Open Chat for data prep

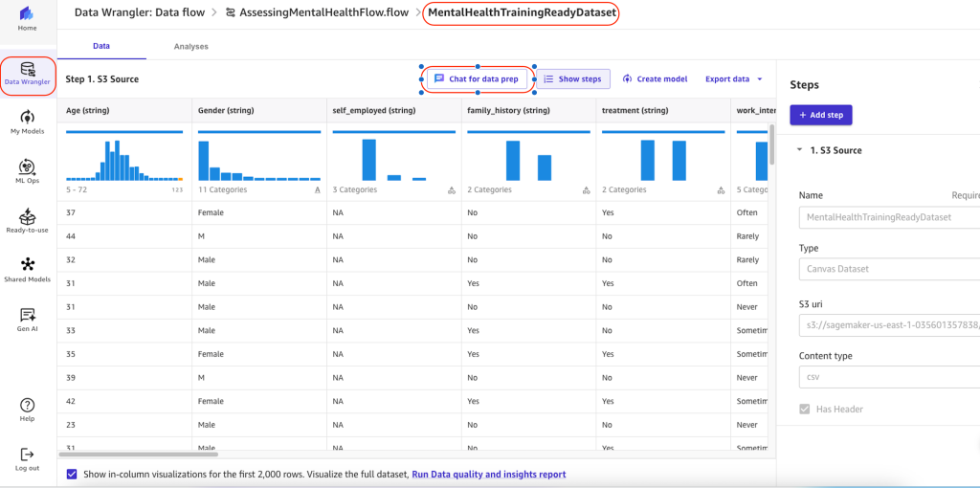click(478, 79)
